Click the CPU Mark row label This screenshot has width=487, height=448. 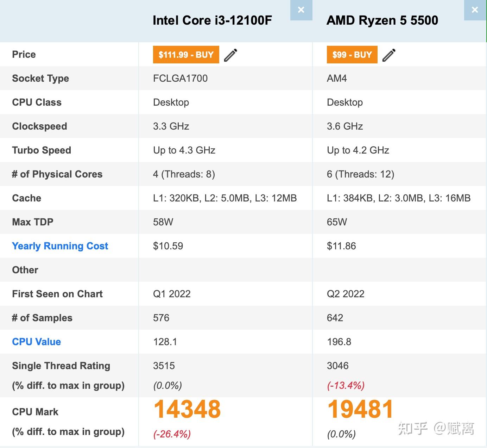[x=35, y=412]
